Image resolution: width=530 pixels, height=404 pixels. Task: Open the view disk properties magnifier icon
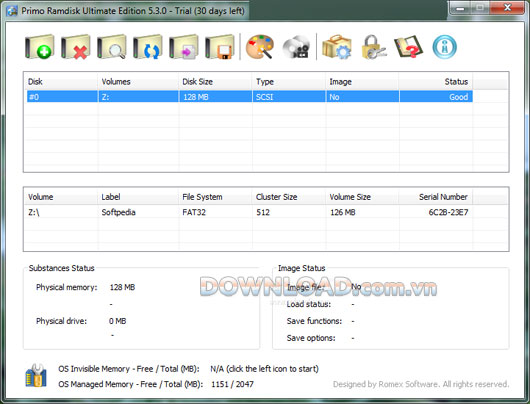[112, 47]
